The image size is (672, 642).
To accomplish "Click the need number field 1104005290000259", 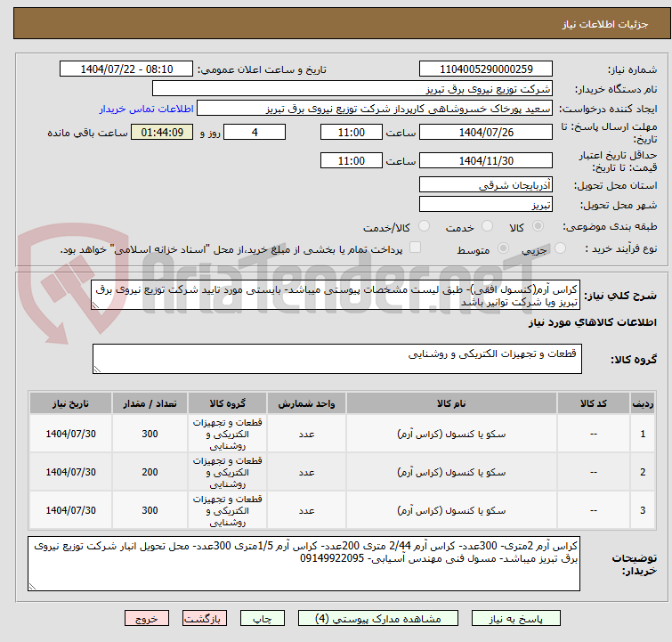I will (486, 69).
